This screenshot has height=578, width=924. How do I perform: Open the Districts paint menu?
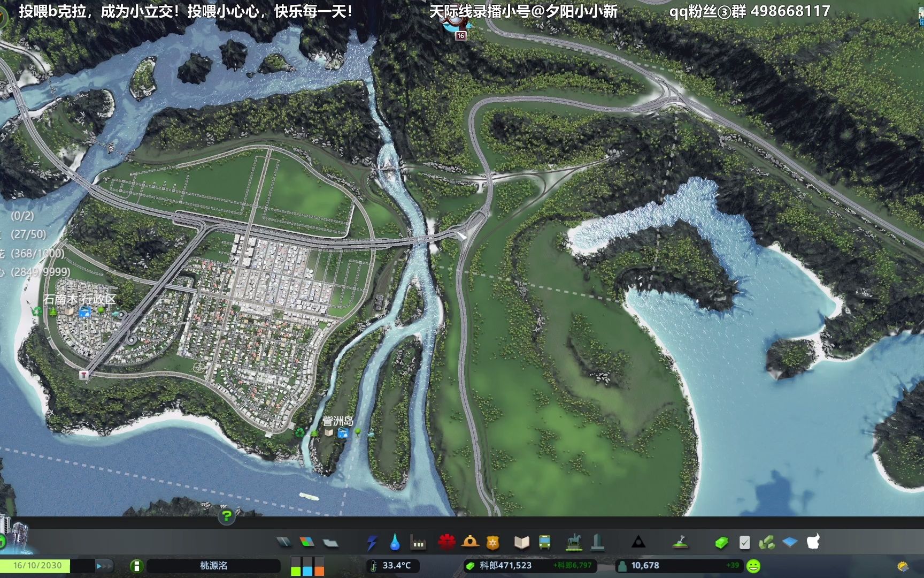(x=331, y=543)
